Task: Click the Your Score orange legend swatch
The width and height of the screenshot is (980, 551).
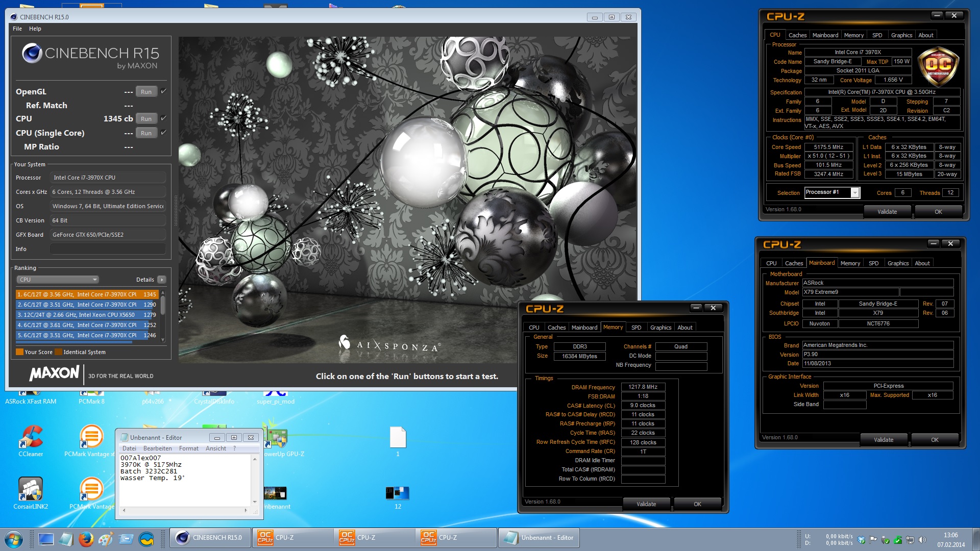Action: point(19,352)
